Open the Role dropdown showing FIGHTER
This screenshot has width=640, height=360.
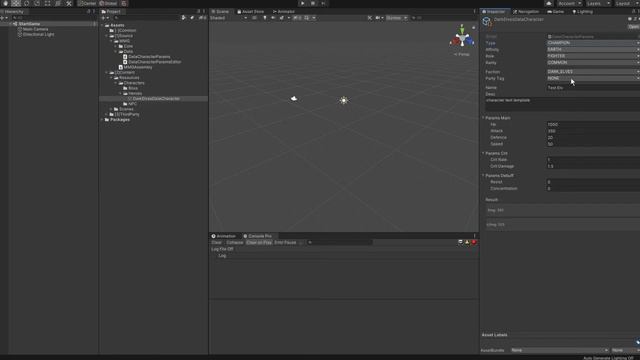click(x=593, y=56)
